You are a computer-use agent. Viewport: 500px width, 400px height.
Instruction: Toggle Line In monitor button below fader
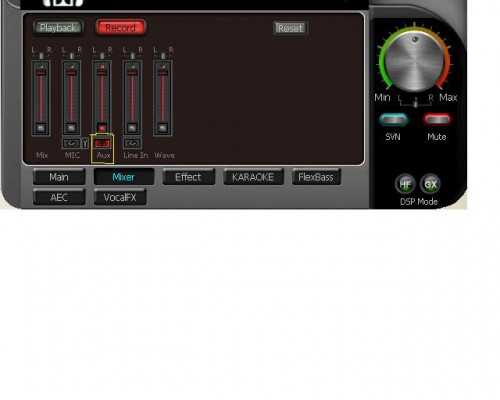click(x=132, y=143)
